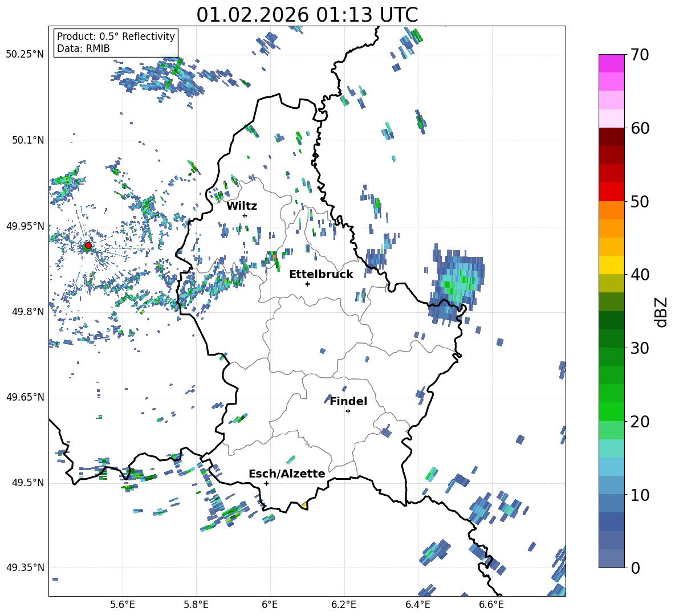Screen dimensions: 675x616
Task: Pick the dark maroon swatch below 60
Action: pyautogui.click(x=612, y=137)
